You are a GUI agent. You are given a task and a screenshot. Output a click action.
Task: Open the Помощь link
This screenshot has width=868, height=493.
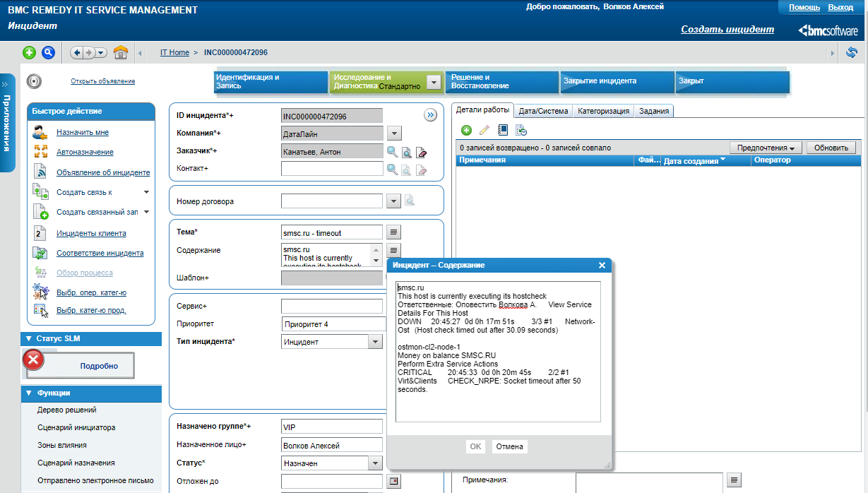pos(804,7)
